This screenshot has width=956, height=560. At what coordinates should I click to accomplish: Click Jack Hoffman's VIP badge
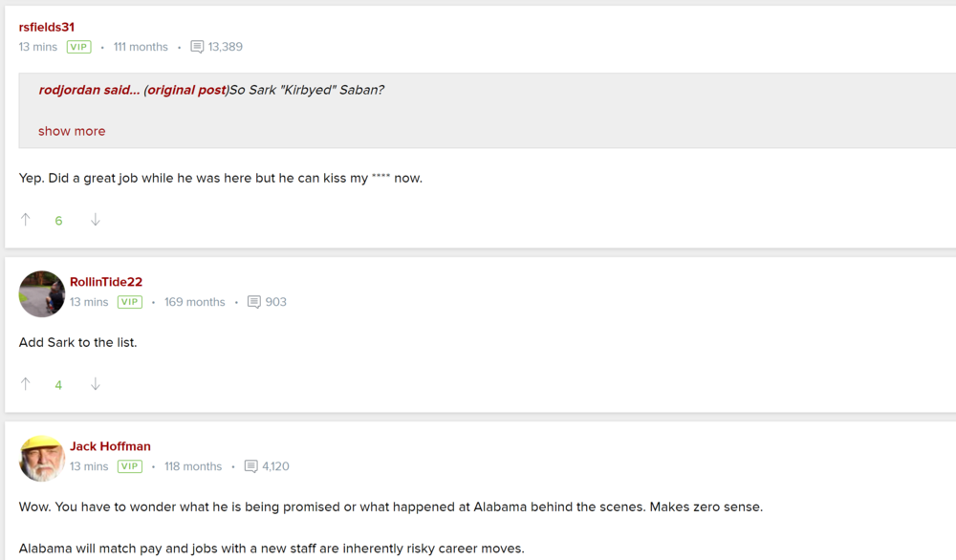pos(130,466)
